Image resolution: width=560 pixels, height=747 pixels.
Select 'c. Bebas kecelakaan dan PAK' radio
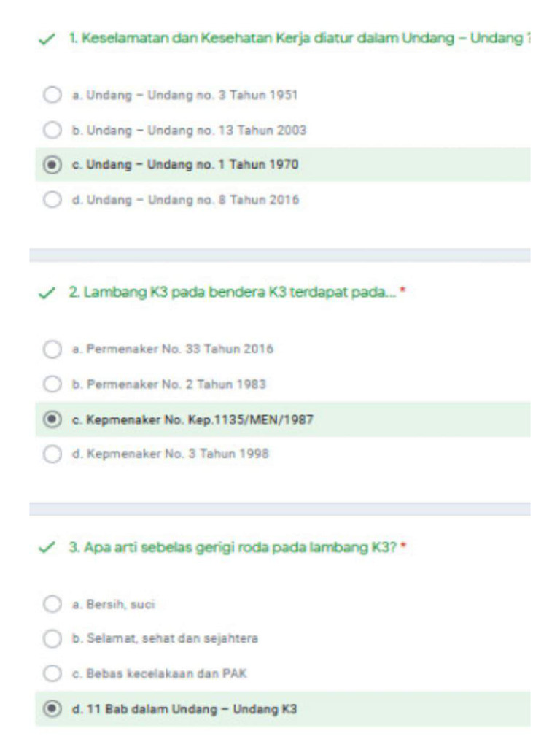(52, 673)
